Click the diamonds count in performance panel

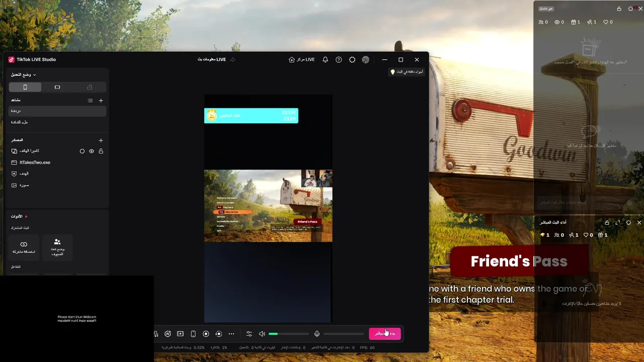[545, 235]
